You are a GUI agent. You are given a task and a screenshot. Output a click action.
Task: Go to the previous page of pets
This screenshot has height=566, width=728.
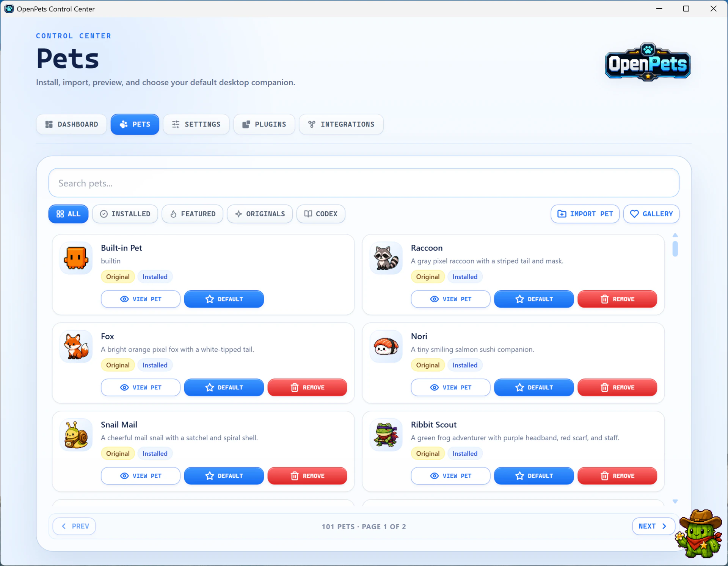[74, 526]
